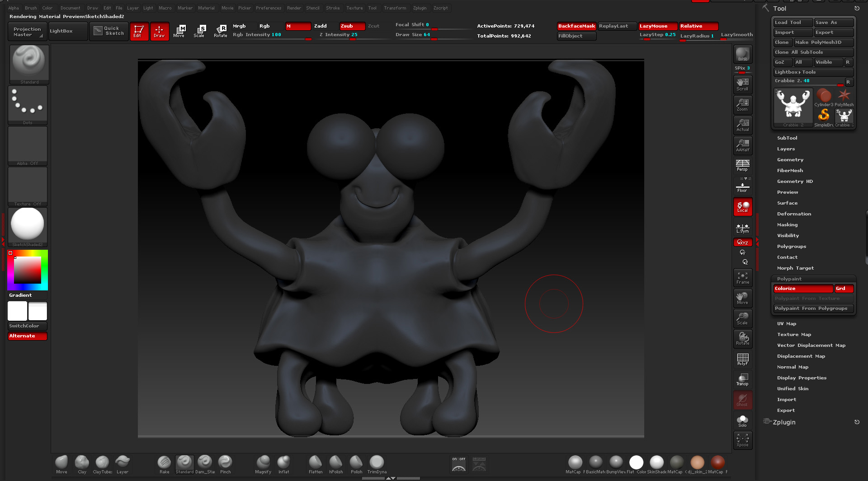
Task: Click the Frame mesh icon
Action: (743, 278)
